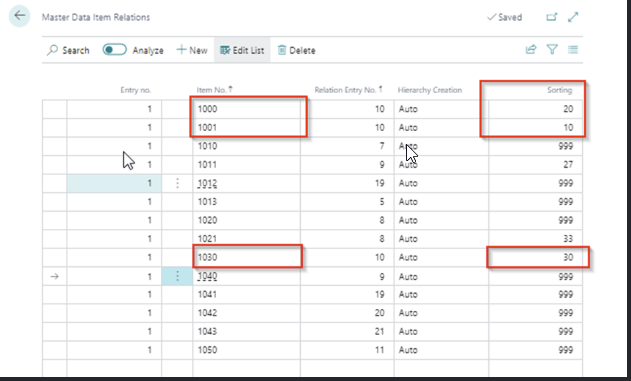Click the Search magnifier icon

(x=52, y=50)
